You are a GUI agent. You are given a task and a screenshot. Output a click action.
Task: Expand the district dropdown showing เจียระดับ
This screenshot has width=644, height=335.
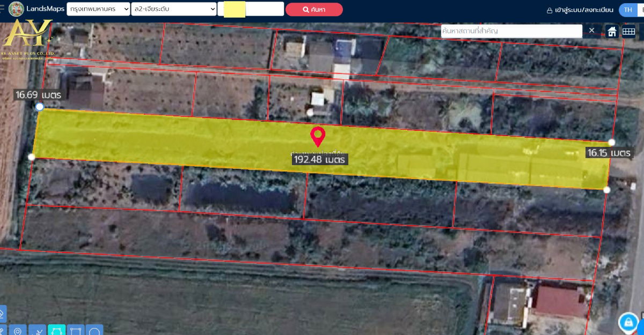pos(173,9)
